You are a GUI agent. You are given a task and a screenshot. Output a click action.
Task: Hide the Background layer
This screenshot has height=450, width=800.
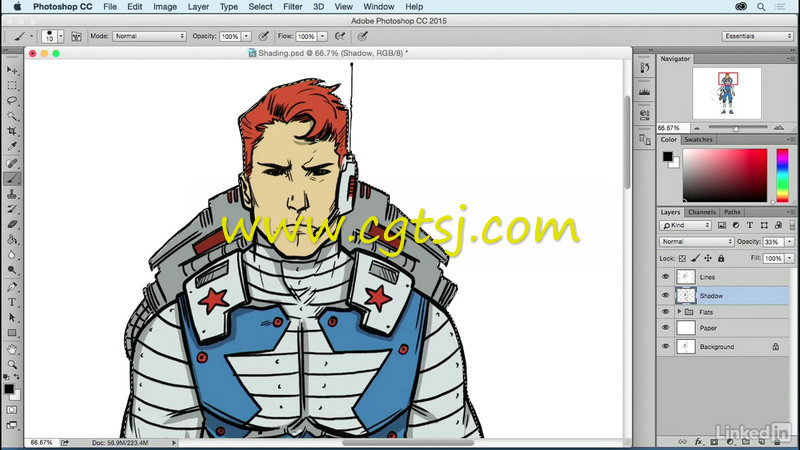coord(665,346)
